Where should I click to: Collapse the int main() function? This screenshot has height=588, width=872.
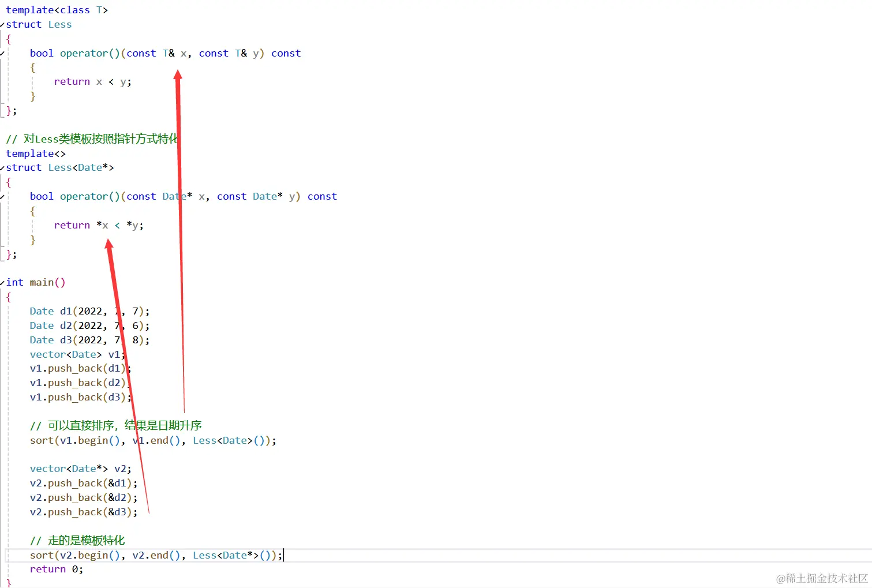tap(2, 283)
